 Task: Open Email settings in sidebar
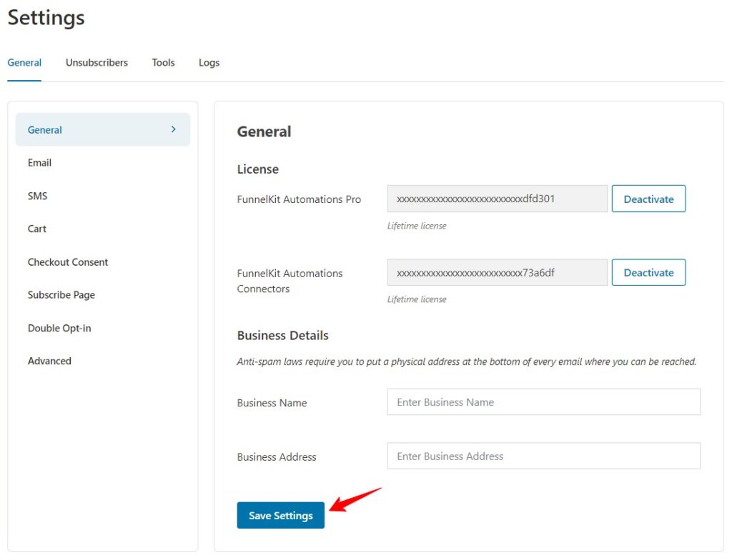(40, 163)
